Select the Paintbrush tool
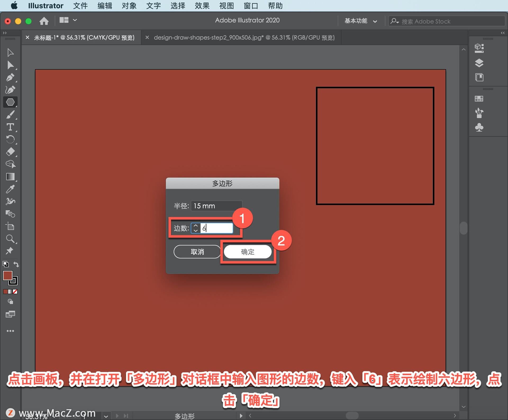This screenshot has height=420, width=508. (x=10, y=115)
